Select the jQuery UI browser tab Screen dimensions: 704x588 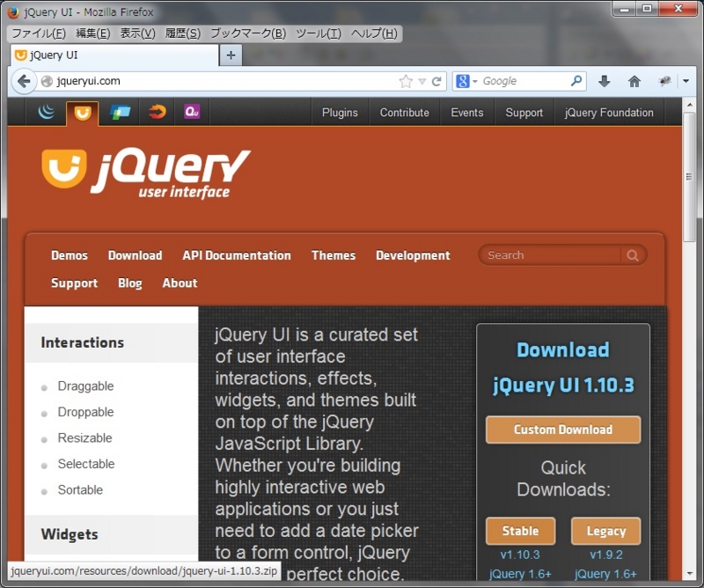[x=114, y=55]
